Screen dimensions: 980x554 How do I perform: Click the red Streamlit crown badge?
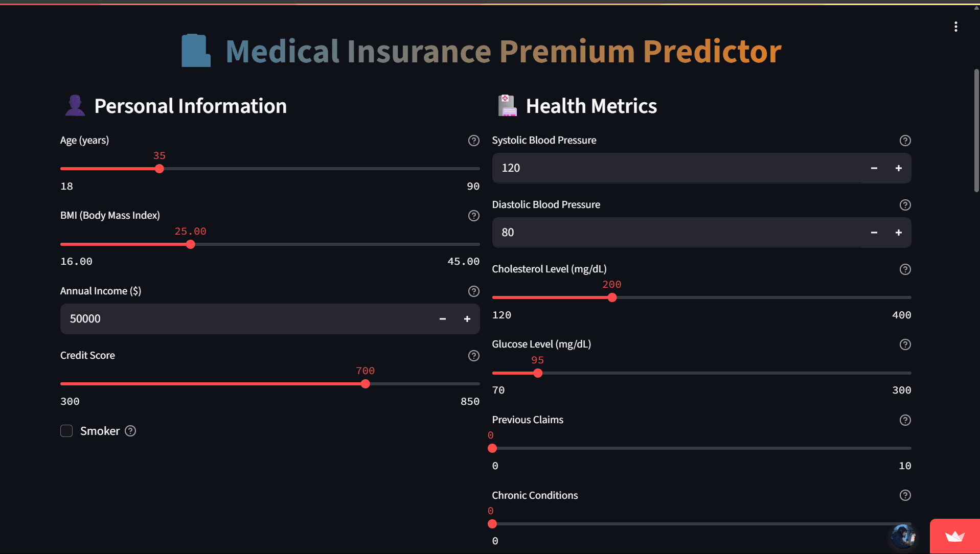pos(955,538)
